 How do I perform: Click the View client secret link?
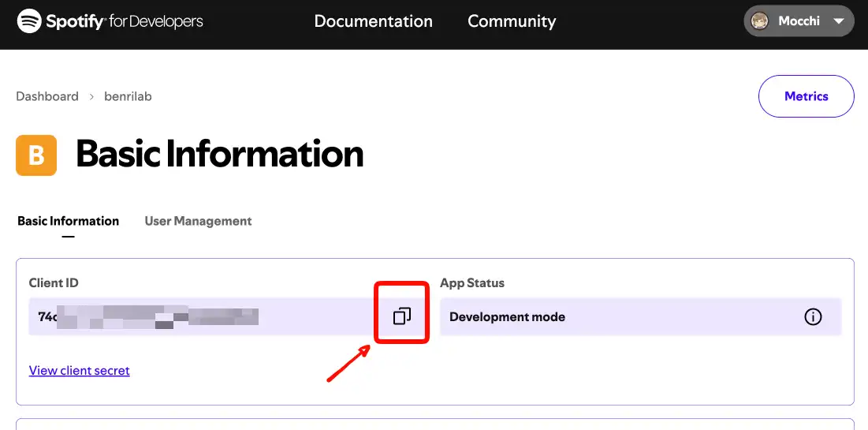point(79,370)
